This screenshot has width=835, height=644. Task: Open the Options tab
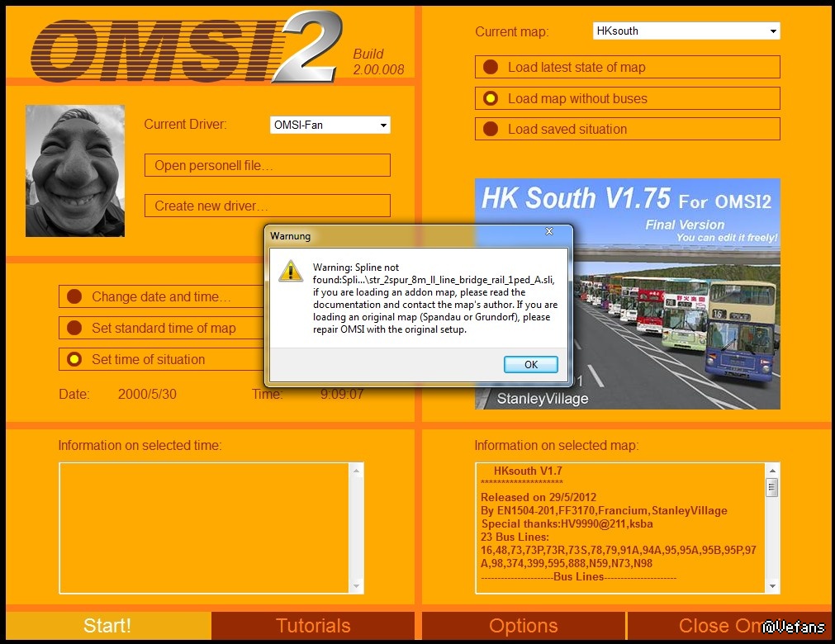pos(523,626)
